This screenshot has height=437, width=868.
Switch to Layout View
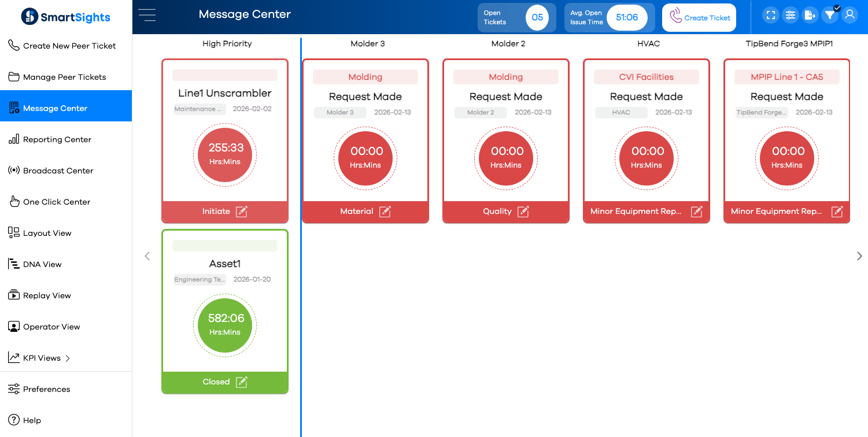coord(66,233)
